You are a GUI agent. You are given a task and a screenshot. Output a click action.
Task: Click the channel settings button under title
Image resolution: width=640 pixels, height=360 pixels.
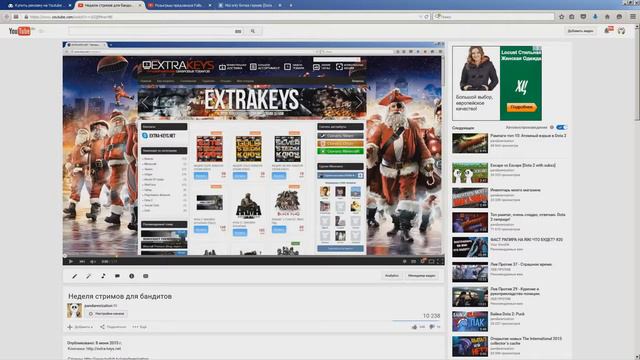coord(107,314)
